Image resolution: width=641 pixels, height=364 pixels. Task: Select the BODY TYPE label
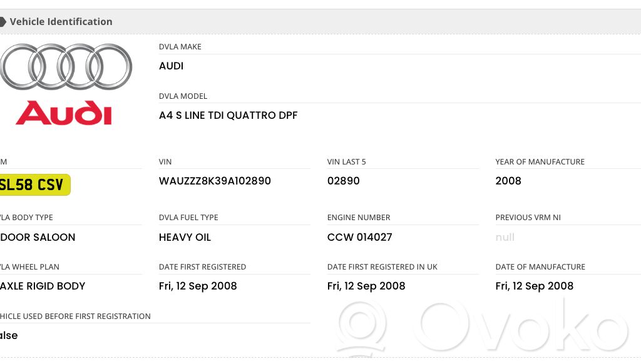(26, 218)
